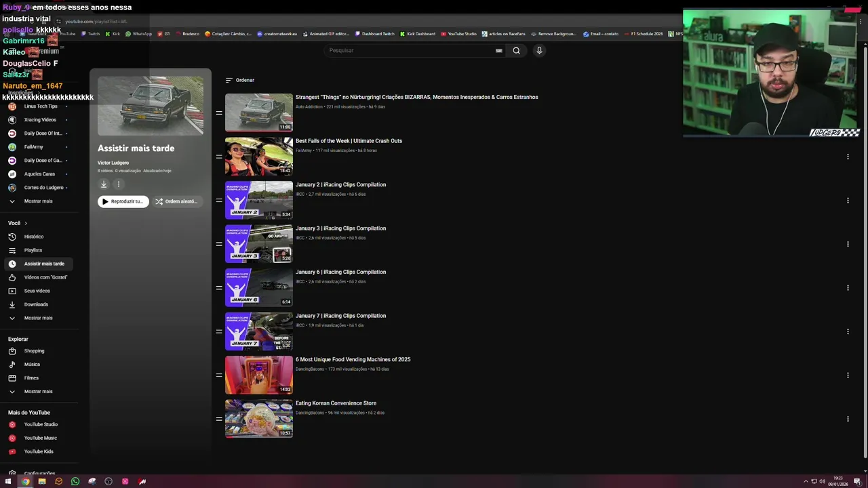The height and width of the screenshot is (488, 868).
Task: Expand Mostrar mais under Você section
Action: 38,318
